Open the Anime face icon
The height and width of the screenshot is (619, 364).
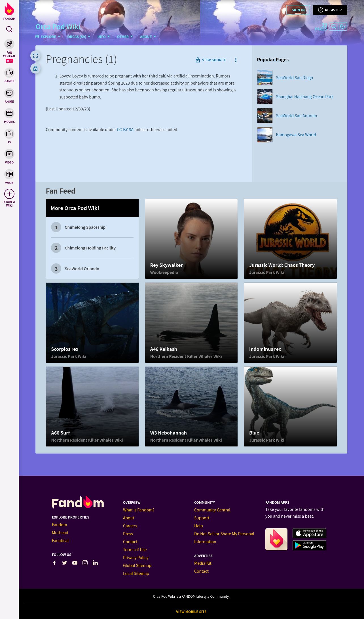(x=9, y=93)
